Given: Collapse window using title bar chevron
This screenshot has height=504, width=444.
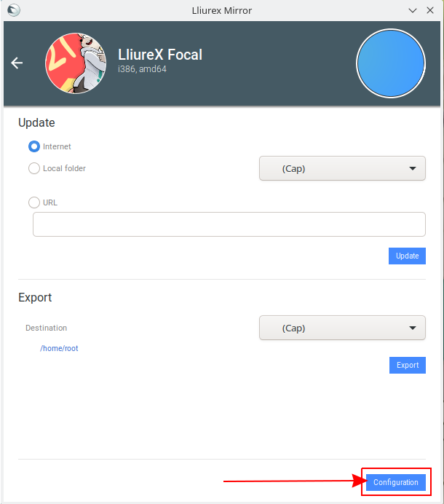Looking at the screenshot, I should 413,11.
